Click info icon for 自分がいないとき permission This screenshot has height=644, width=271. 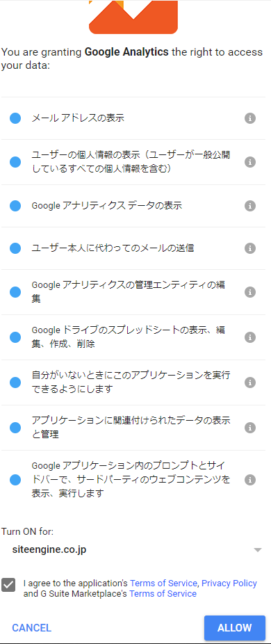point(250,383)
